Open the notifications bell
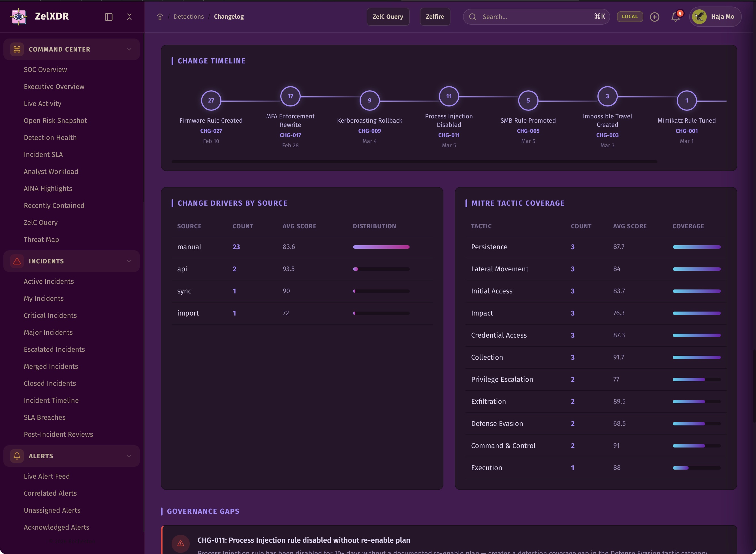756x554 pixels. point(675,17)
